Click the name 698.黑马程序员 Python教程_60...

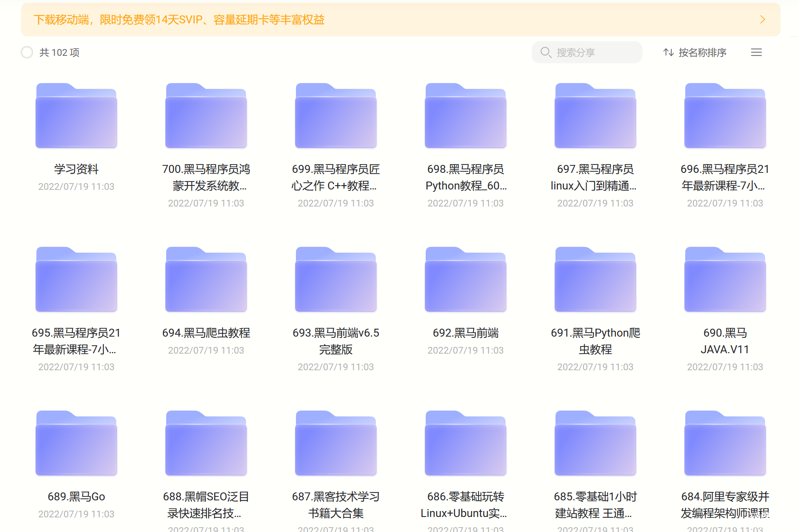coord(466,178)
